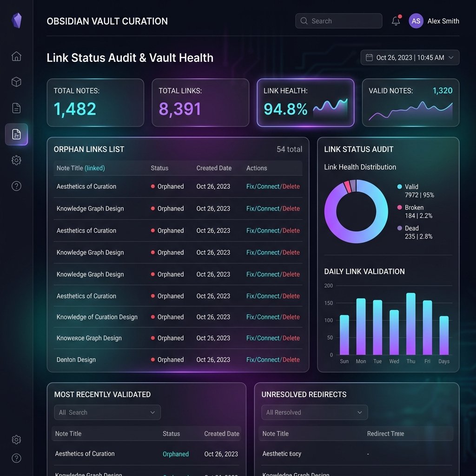
Task: Click the Search input field
Action: [x=338, y=20]
